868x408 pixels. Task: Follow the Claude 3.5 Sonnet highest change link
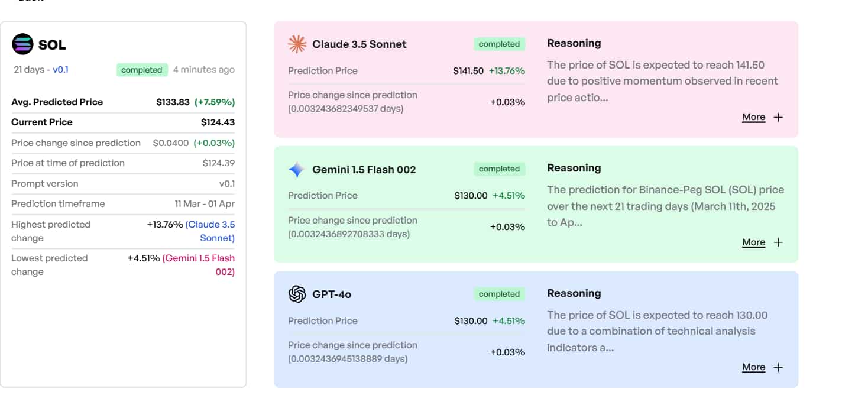tap(210, 231)
